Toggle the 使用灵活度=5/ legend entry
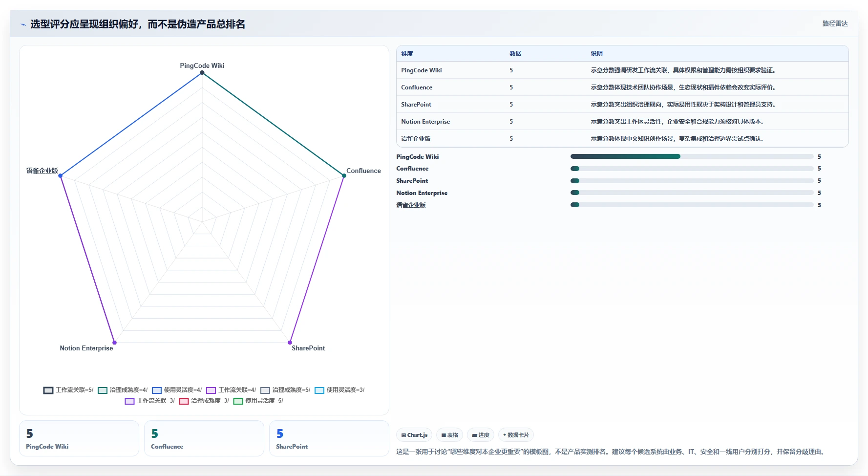 coord(258,401)
